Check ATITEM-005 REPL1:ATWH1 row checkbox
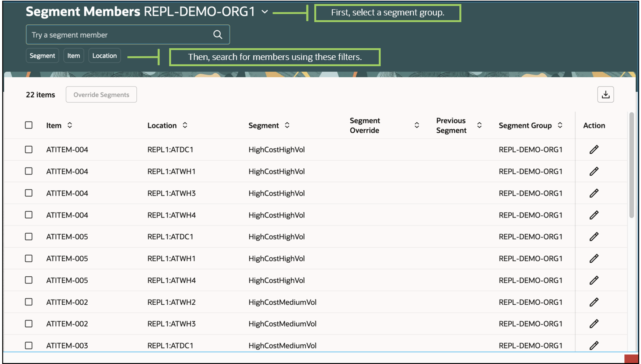 29,258
